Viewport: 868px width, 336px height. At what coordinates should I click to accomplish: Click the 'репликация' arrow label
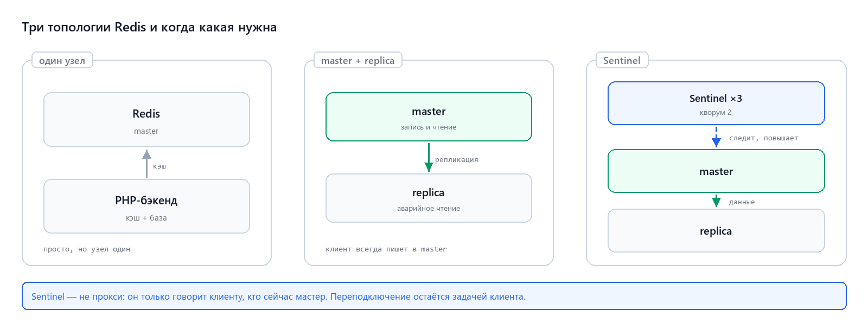click(457, 160)
